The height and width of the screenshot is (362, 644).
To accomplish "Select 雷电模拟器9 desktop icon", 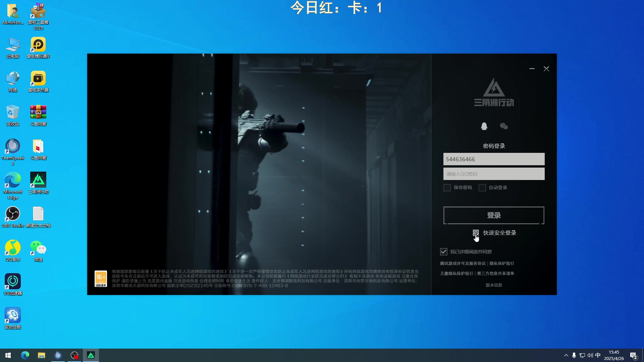I will [38, 48].
